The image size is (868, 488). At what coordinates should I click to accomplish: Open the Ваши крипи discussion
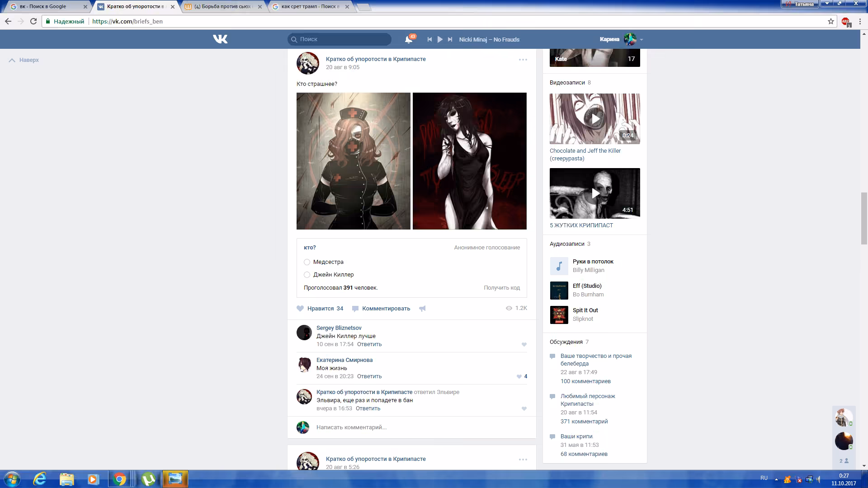(576, 436)
